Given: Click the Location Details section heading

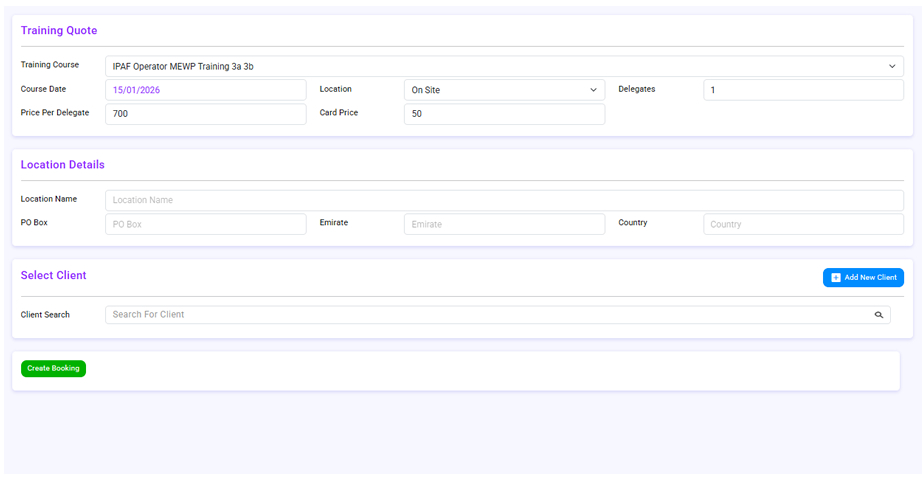Looking at the screenshot, I should (63, 165).
